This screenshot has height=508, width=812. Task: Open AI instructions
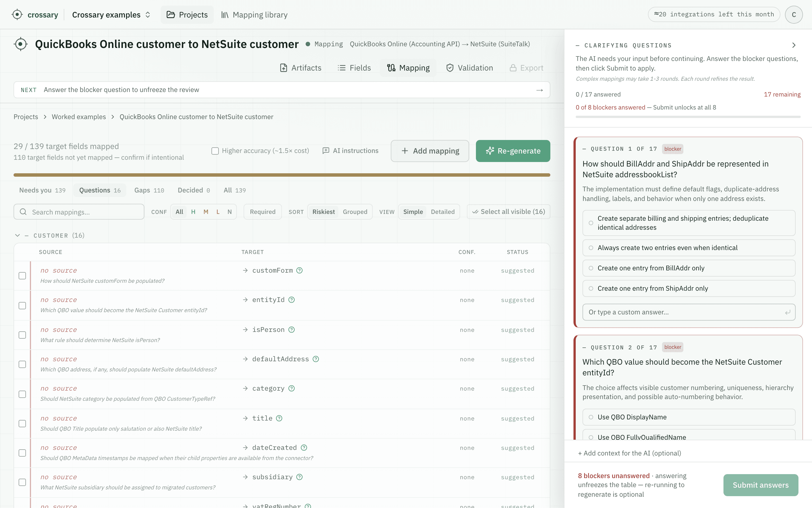click(350, 151)
